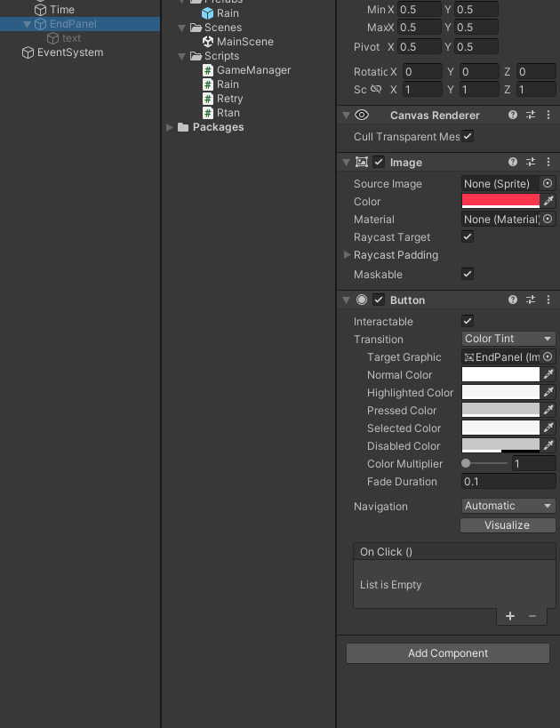Click the Canvas Renderer eye icon

pyautogui.click(x=362, y=115)
